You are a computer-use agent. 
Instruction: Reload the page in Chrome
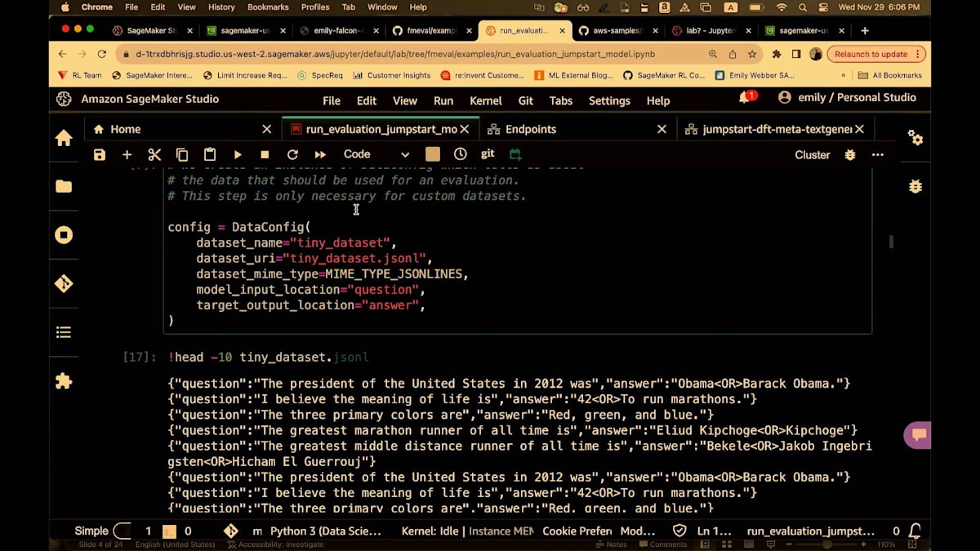[x=102, y=54]
